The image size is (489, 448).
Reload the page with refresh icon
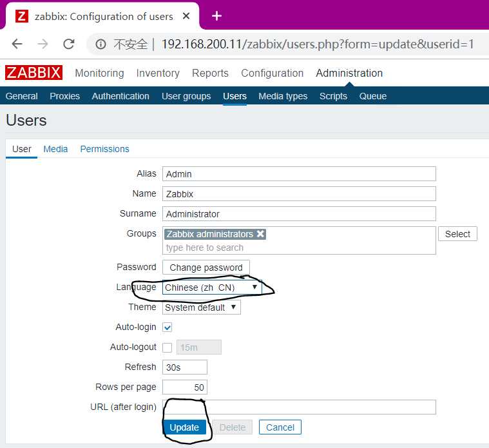tap(68, 44)
